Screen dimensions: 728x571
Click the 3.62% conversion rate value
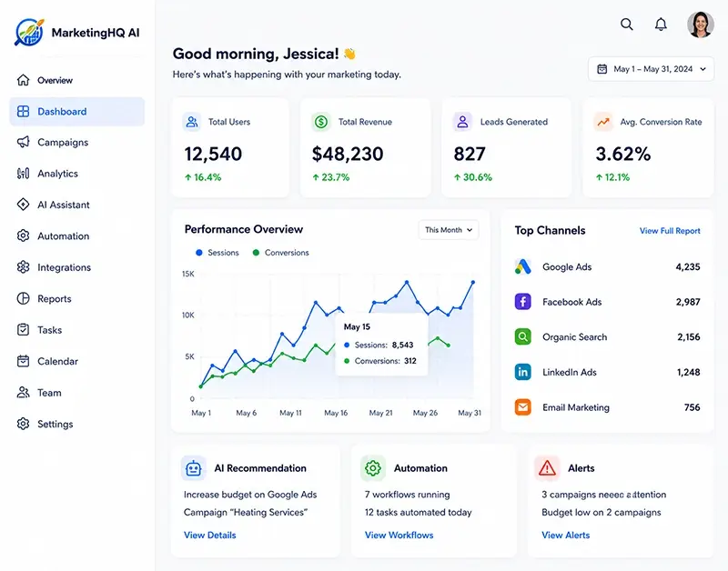(x=623, y=154)
